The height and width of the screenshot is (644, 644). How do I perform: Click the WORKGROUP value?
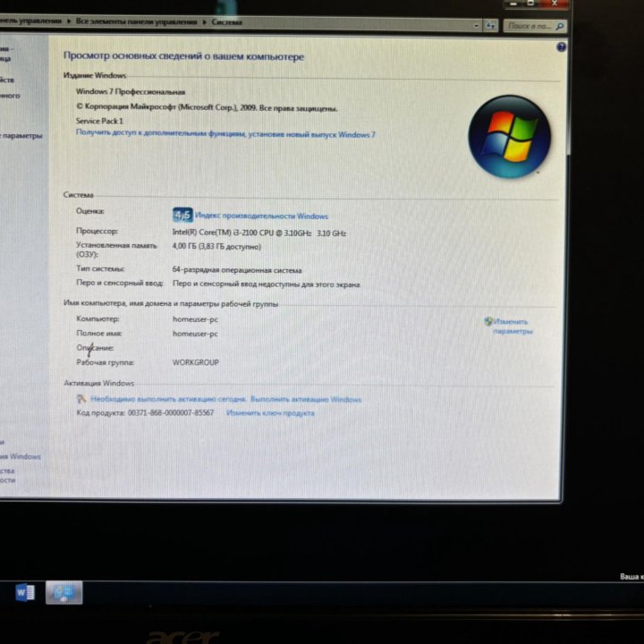pyautogui.click(x=196, y=362)
